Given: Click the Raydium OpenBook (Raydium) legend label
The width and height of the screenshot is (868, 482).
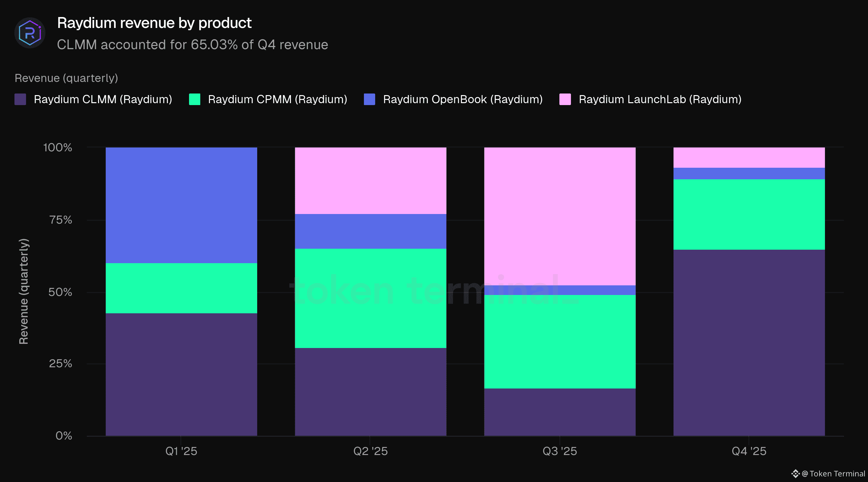Looking at the screenshot, I should tap(463, 99).
